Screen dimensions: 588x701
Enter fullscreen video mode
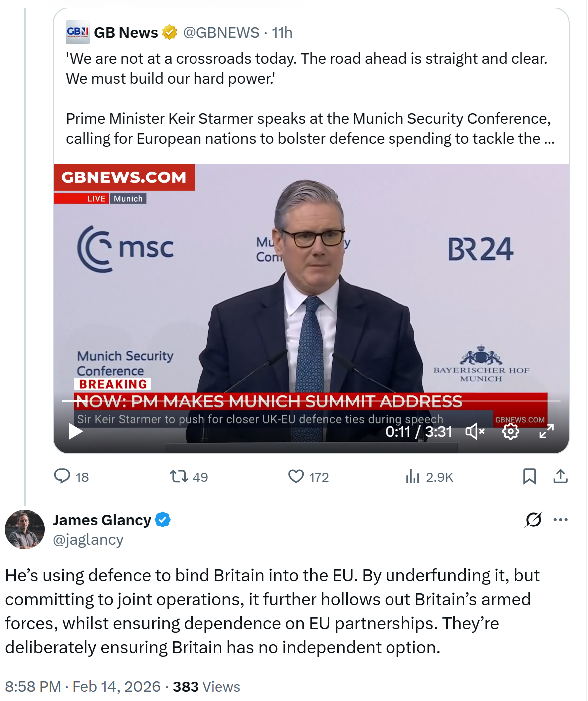tap(547, 431)
